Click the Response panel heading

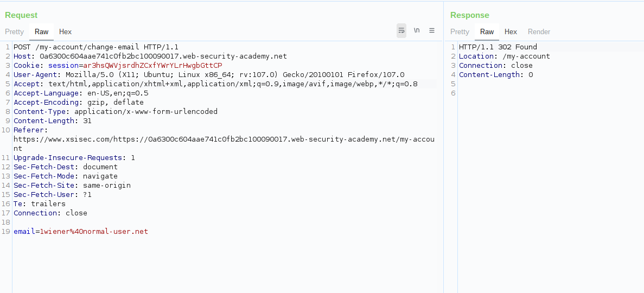click(x=469, y=15)
